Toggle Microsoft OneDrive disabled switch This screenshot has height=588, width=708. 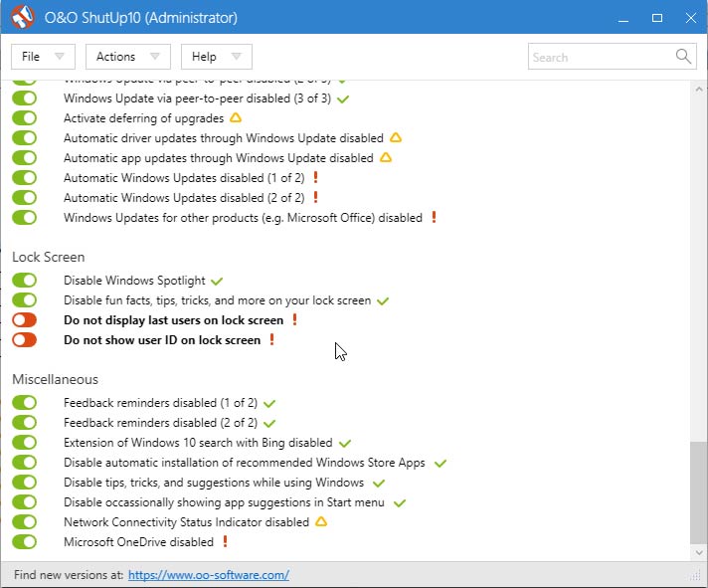click(x=25, y=541)
